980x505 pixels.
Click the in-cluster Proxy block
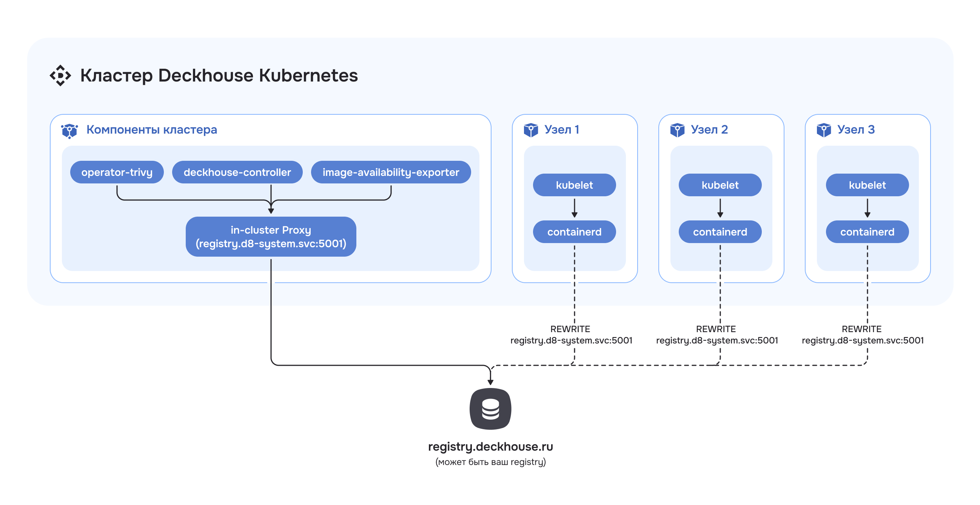tap(271, 237)
